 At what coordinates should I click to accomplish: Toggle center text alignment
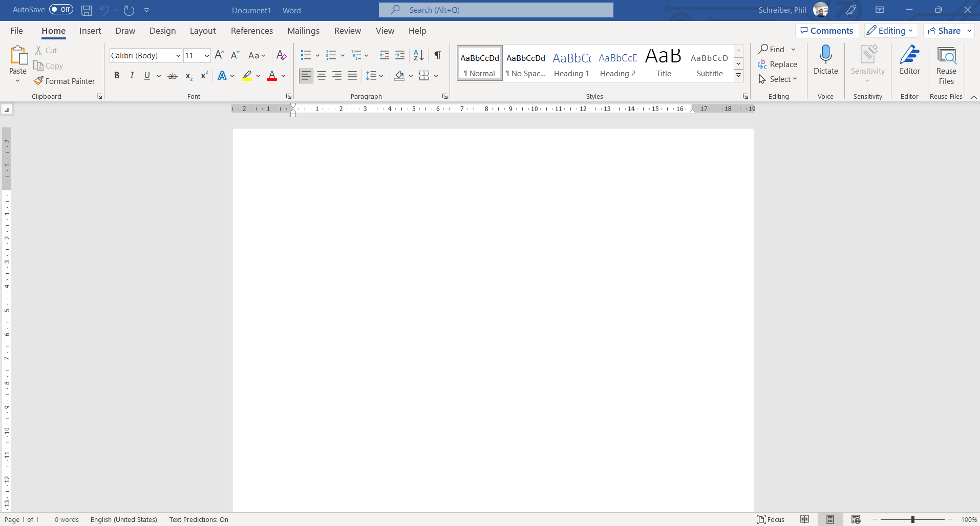coord(322,75)
